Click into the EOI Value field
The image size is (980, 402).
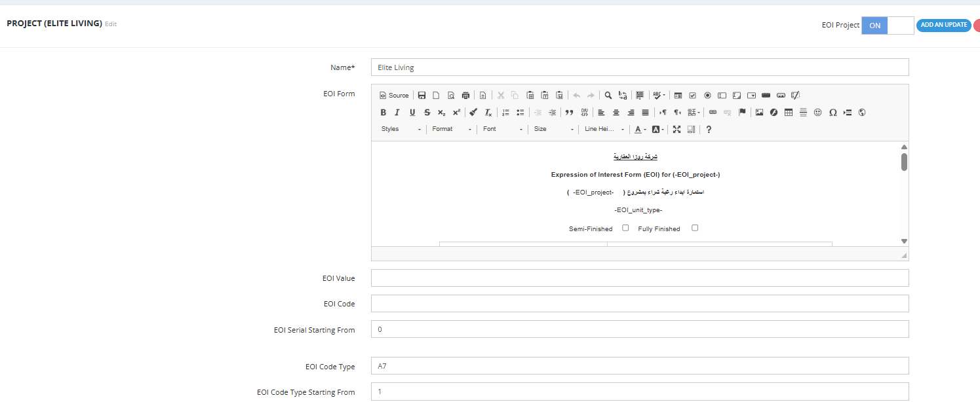pos(640,278)
